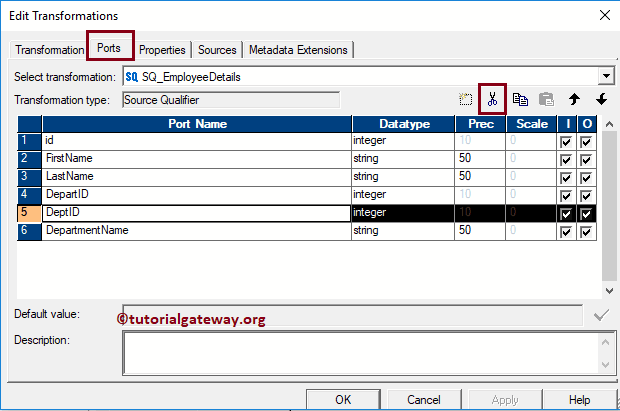Click the LastName port name cell
This screenshot has height=411, width=620.
(x=197, y=177)
